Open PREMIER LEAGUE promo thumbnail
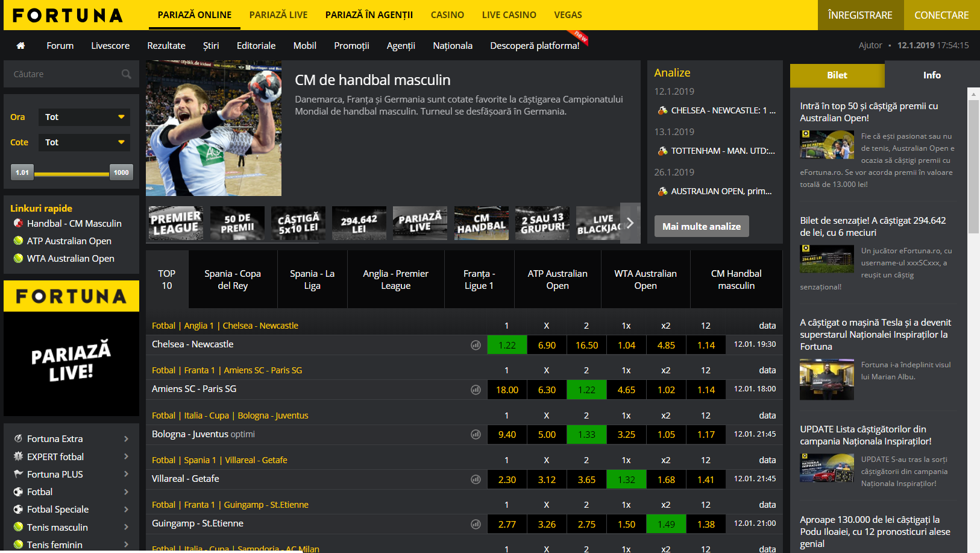This screenshot has height=553, width=980. click(x=176, y=223)
